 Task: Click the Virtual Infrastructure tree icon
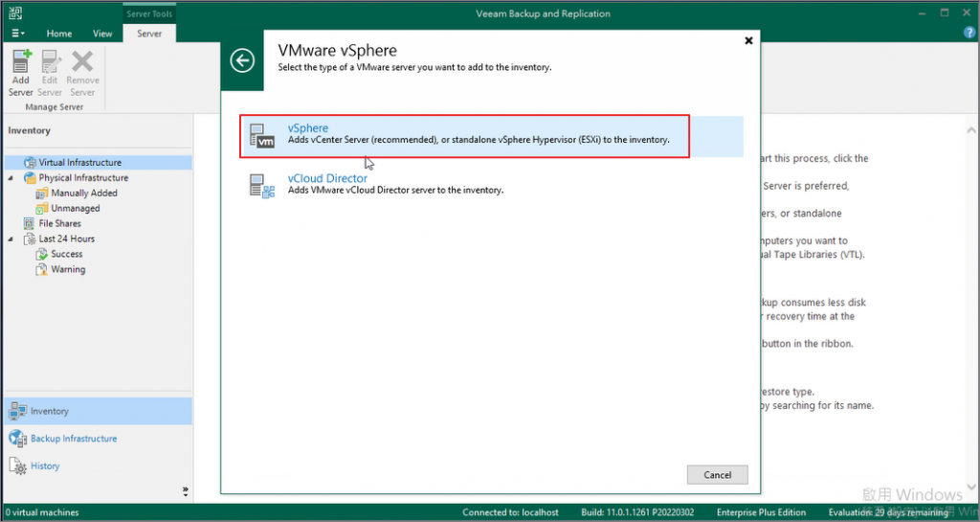(x=30, y=163)
